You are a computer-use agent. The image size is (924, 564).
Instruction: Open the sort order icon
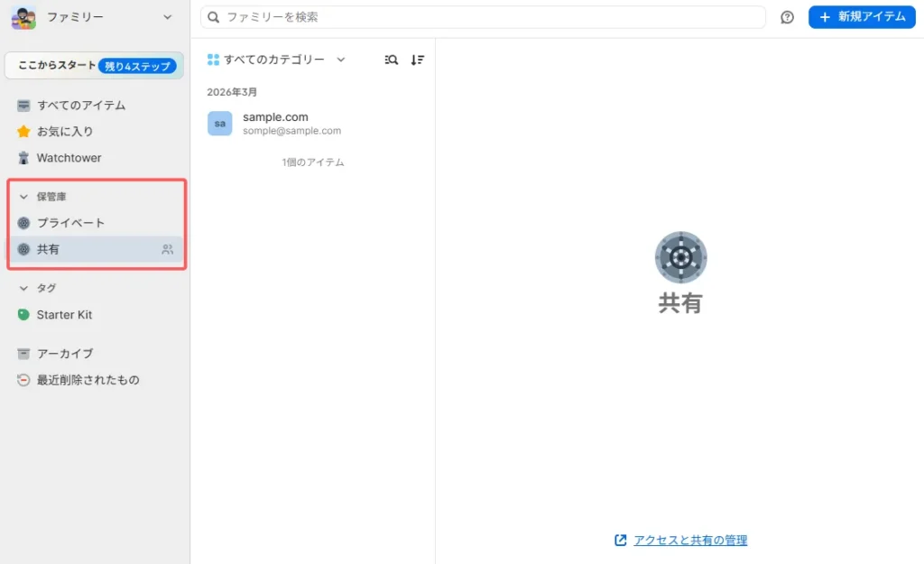(417, 60)
